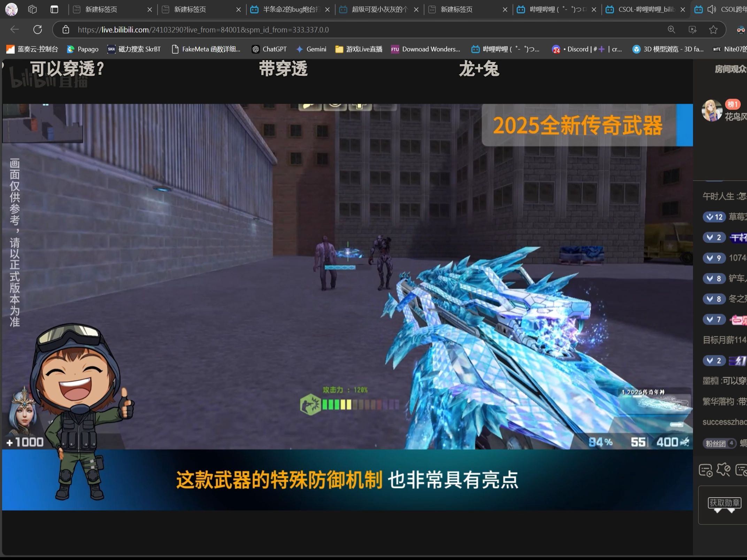Click 墨惘 chat username
747x560 pixels.
(710, 381)
